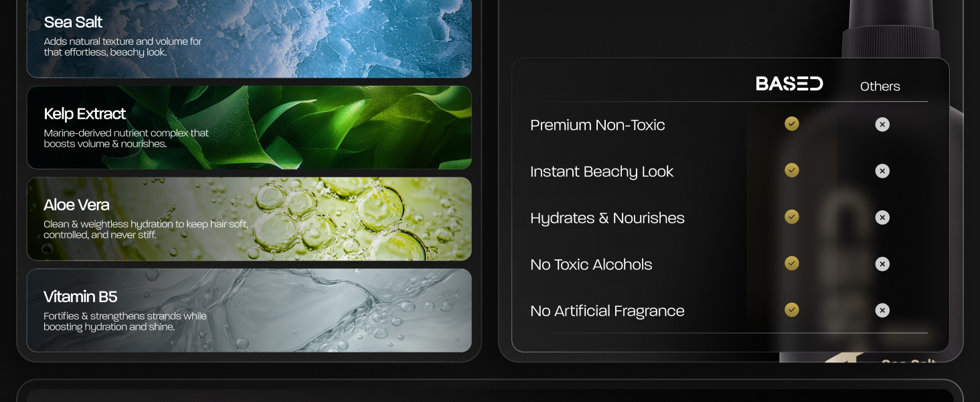The height and width of the screenshot is (402, 980).
Task: Select the Aloe Vera ingredient card
Action: 249,219
